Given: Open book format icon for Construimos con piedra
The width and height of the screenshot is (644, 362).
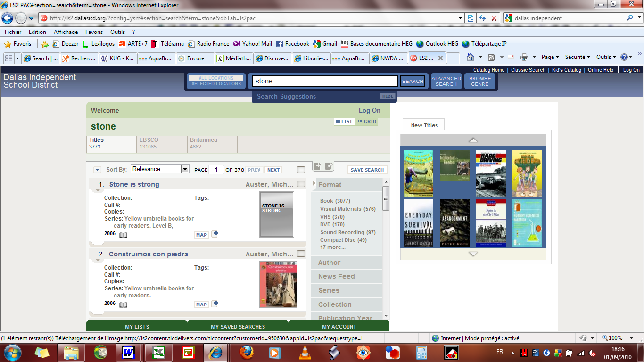Looking at the screenshot, I should point(123,304).
